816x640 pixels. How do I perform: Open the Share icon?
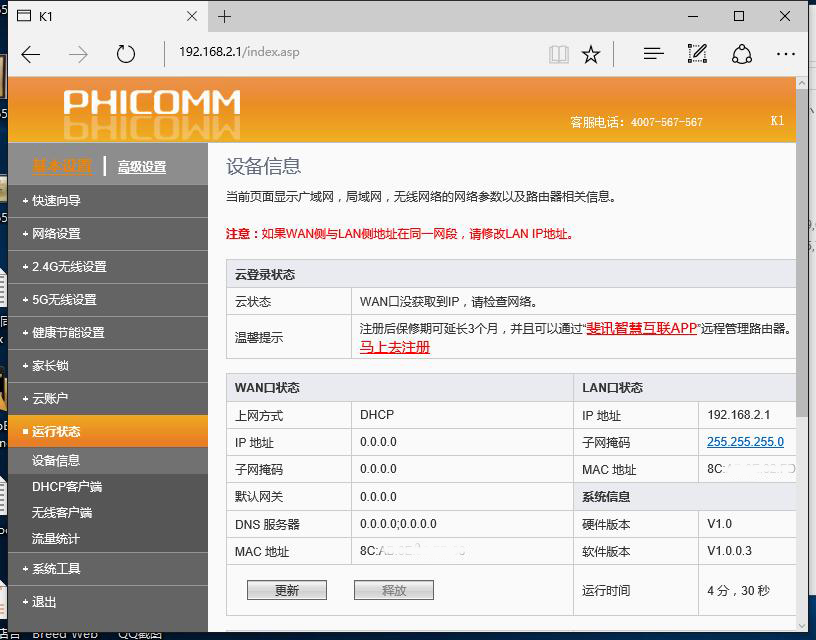pos(742,54)
